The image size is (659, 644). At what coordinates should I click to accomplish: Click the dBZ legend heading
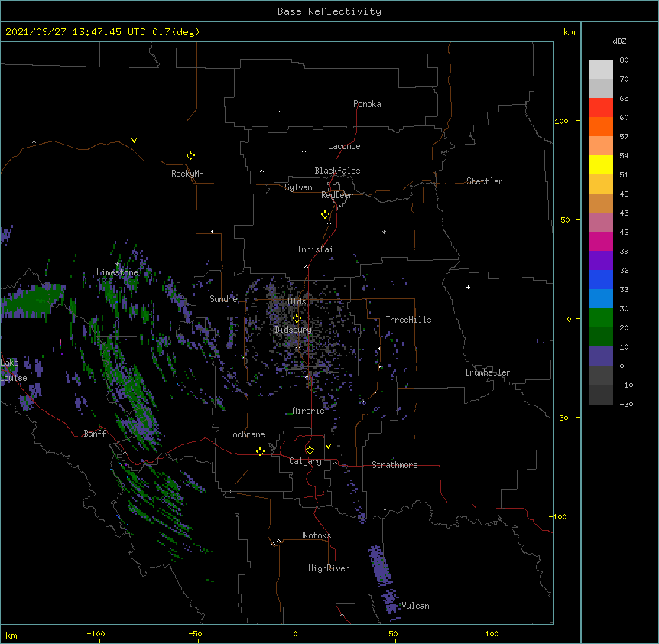point(619,41)
